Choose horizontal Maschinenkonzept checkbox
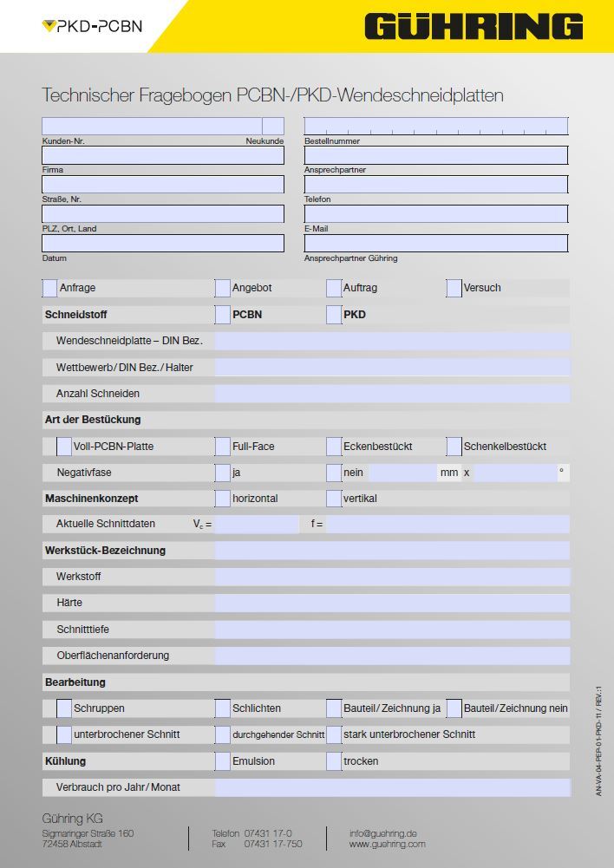614x868 pixels. pos(223,499)
